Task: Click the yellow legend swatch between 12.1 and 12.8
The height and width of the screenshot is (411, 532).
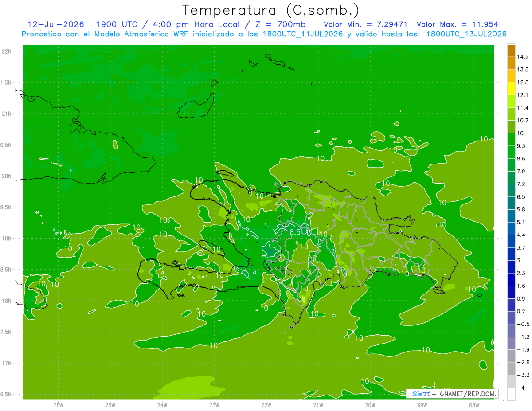Action: (511, 89)
